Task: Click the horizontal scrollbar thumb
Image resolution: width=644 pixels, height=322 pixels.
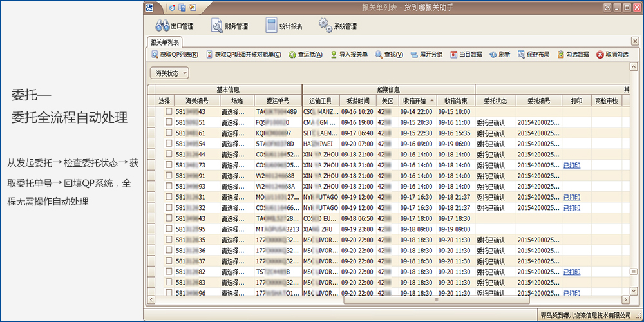Action: click(x=436, y=300)
